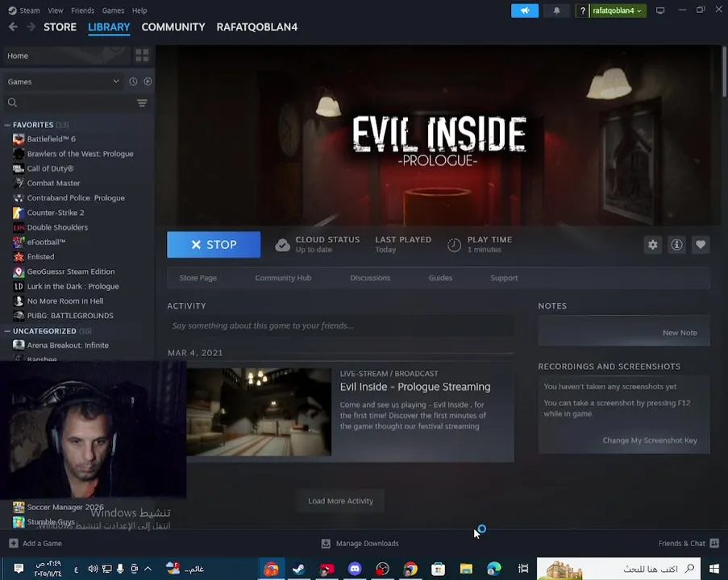Click the taskbar volume speaker icon

click(93, 569)
